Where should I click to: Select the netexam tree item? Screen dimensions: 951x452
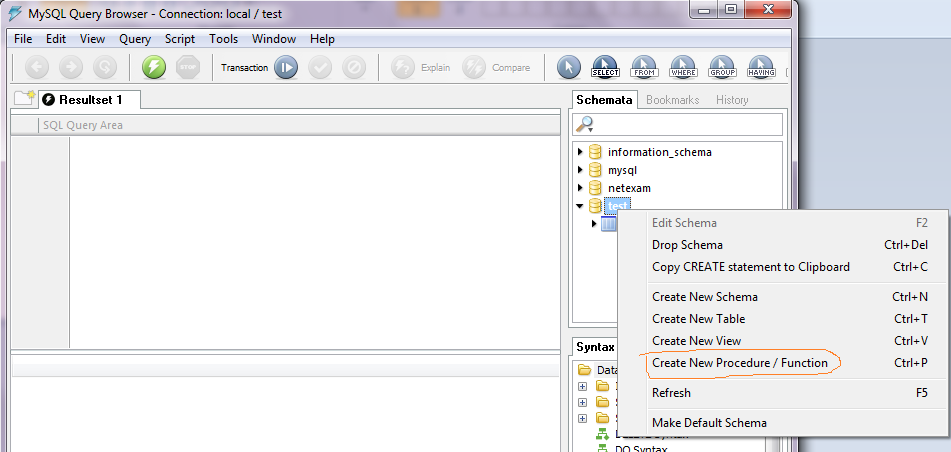(629, 189)
